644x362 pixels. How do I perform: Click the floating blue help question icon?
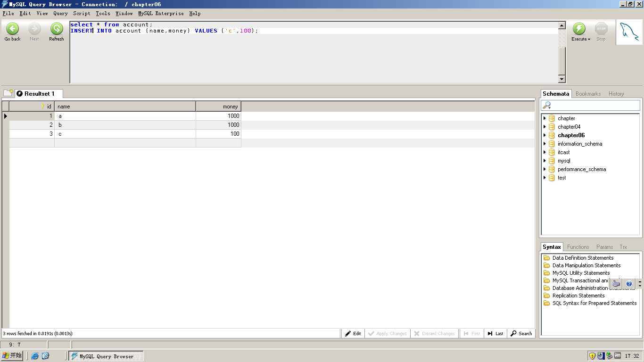(629, 284)
